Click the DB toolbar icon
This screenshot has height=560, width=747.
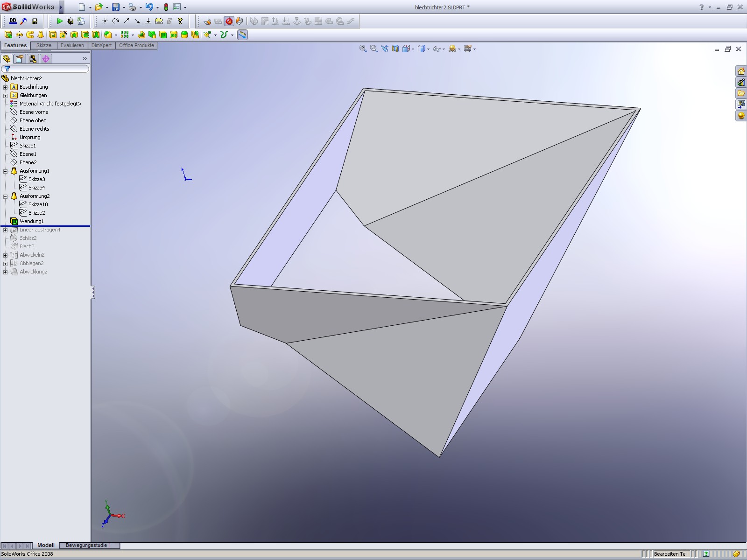pos(13,21)
